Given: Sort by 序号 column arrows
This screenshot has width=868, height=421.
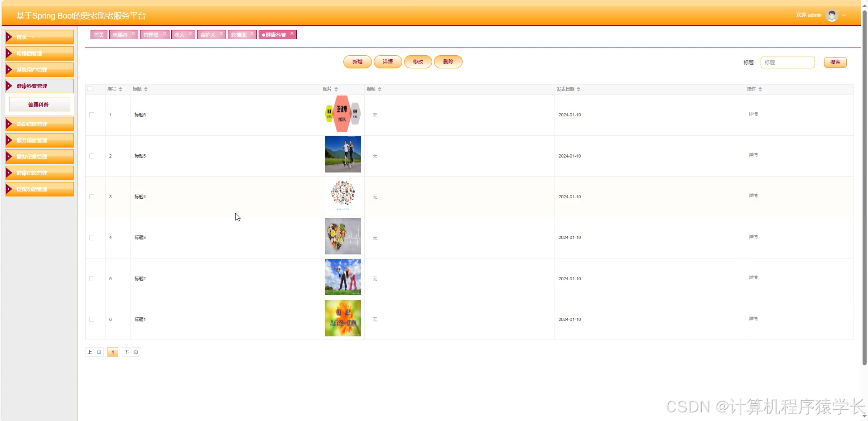Looking at the screenshot, I should [121, 89].
